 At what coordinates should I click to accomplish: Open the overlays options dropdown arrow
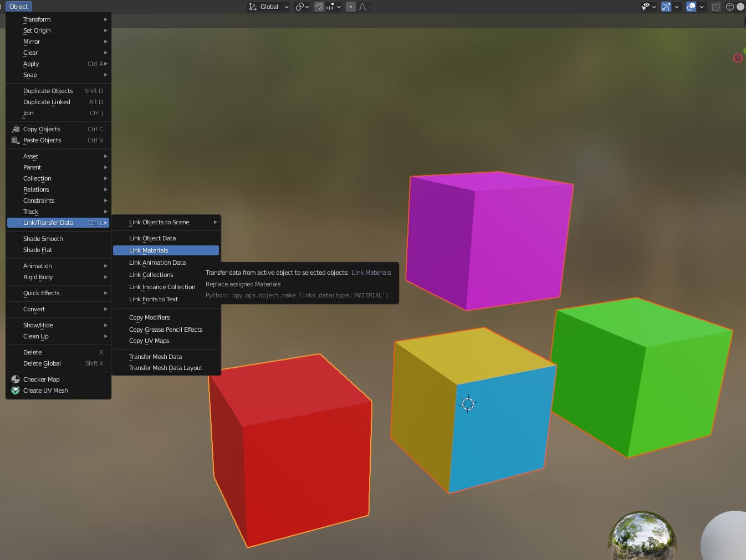702,7
